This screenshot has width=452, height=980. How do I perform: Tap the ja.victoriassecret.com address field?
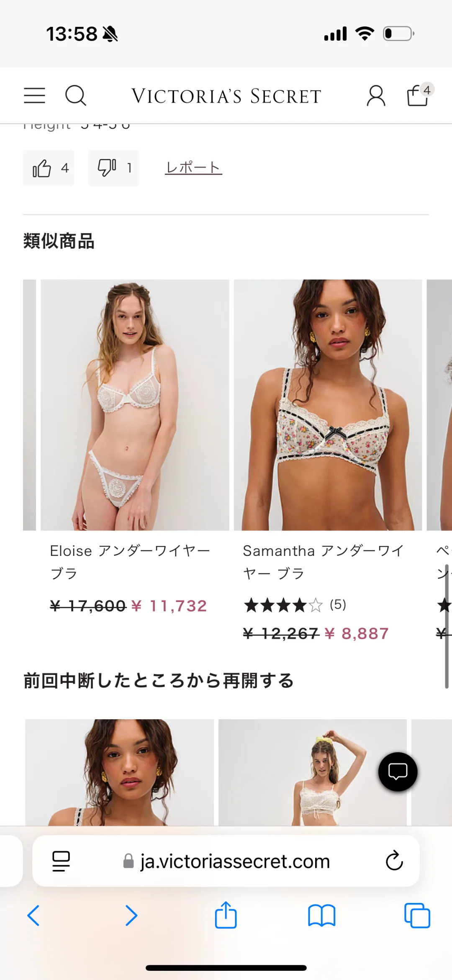point(226,861)
